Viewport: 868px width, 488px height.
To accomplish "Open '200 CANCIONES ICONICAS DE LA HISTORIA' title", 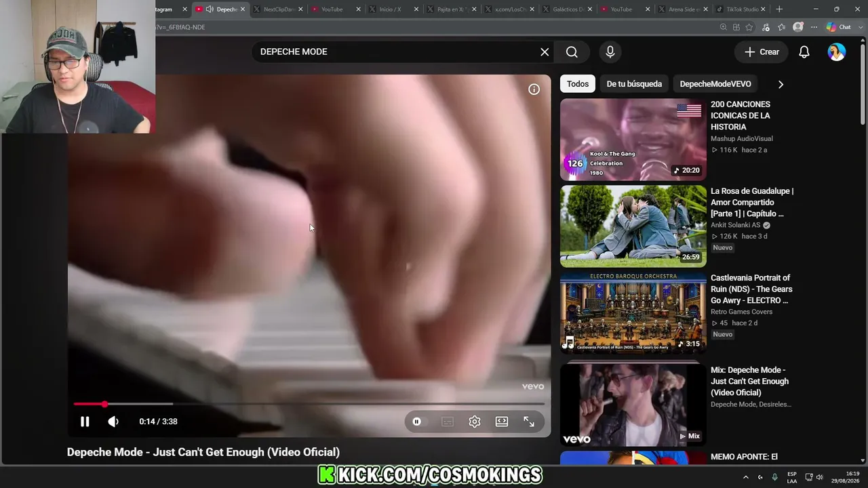I will 741,115.
